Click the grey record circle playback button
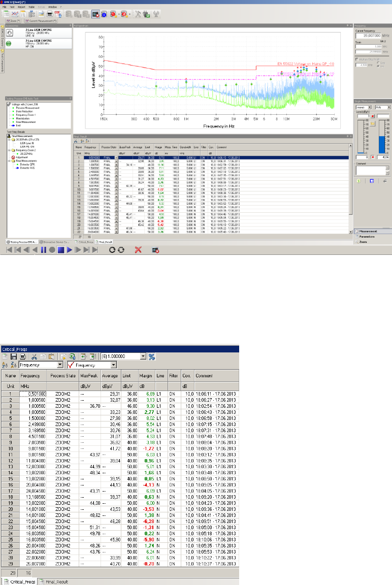 pos(52,250)
